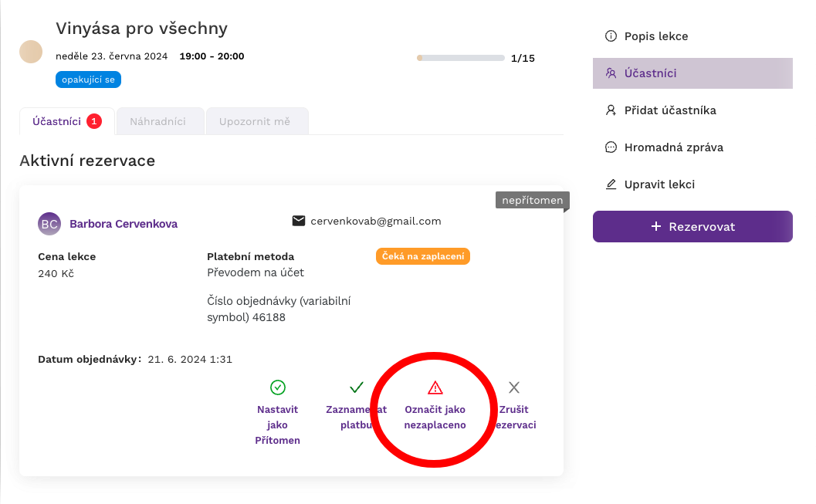Click the green circled checkmark icon
Viewport: 816px width, 504px height.
point(278,387)
